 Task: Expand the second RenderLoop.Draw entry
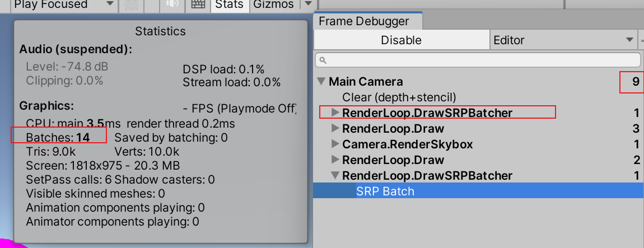335,160
